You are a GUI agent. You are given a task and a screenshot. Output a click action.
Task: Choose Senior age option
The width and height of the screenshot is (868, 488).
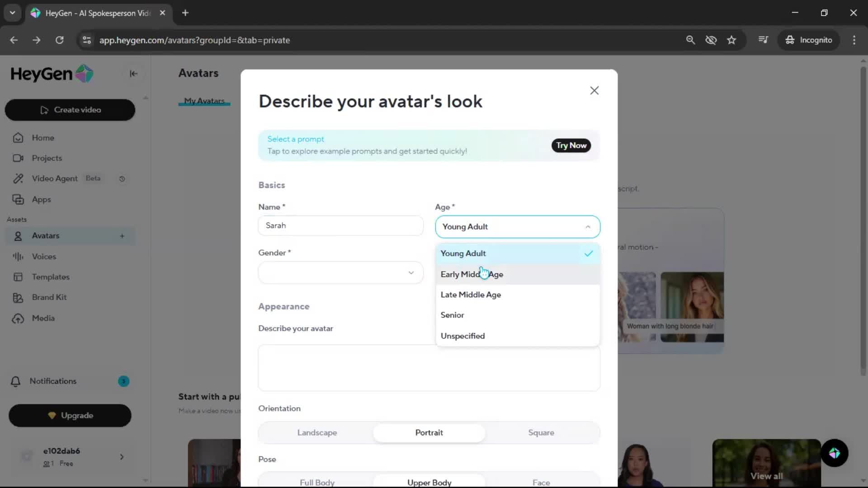click(452, 315)
